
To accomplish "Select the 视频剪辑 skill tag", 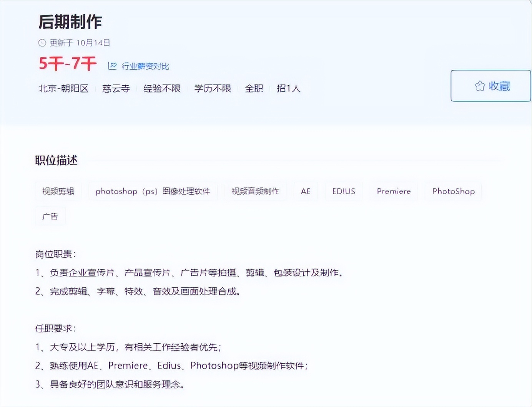I will point(58,191).
